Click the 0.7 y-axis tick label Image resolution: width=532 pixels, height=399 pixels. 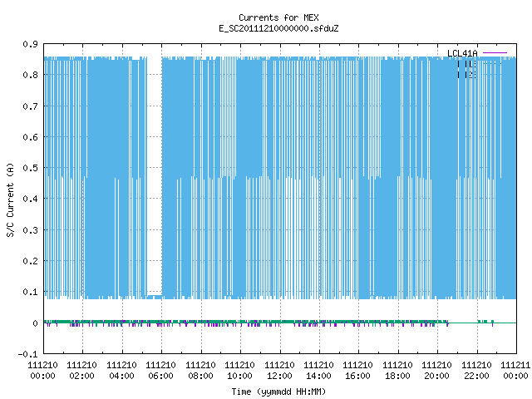30,106
